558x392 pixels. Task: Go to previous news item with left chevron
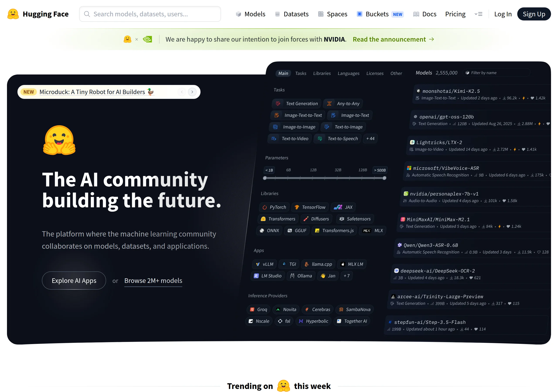pyautogui.click(x=182, y=92)
